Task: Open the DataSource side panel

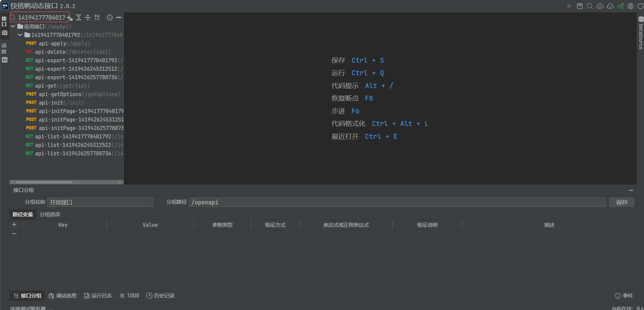Action: (x=641, y=33)
